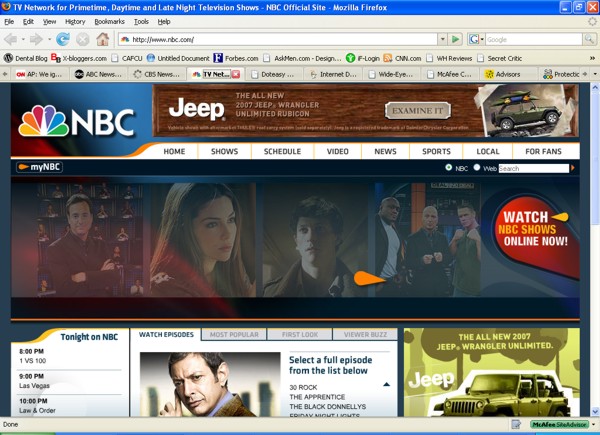Image resolution: width=600 pixels, height=435 pixels.
Task: Reload the page with the Refresh icon
Action: pyautogui.click(x=63, y=39)
